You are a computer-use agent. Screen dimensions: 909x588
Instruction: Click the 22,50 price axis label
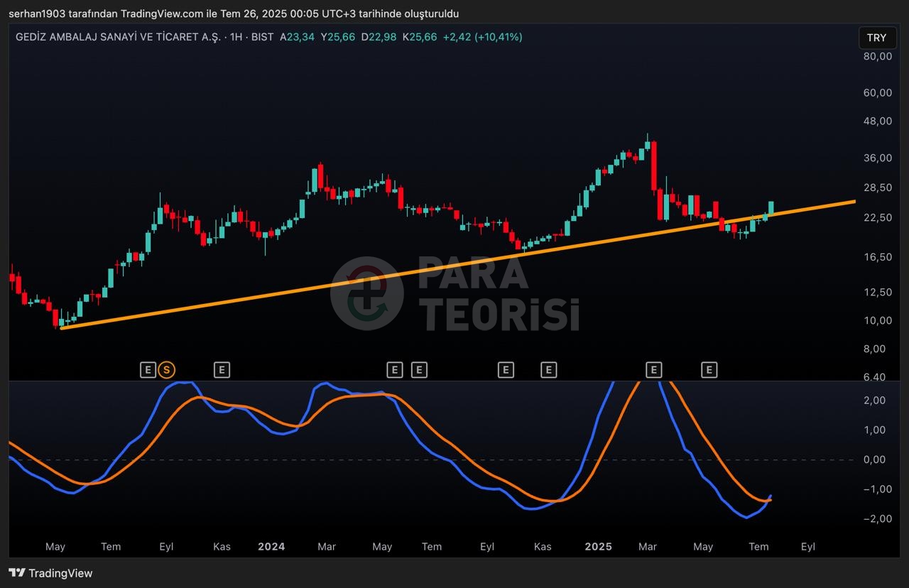(x=878, y=217)
